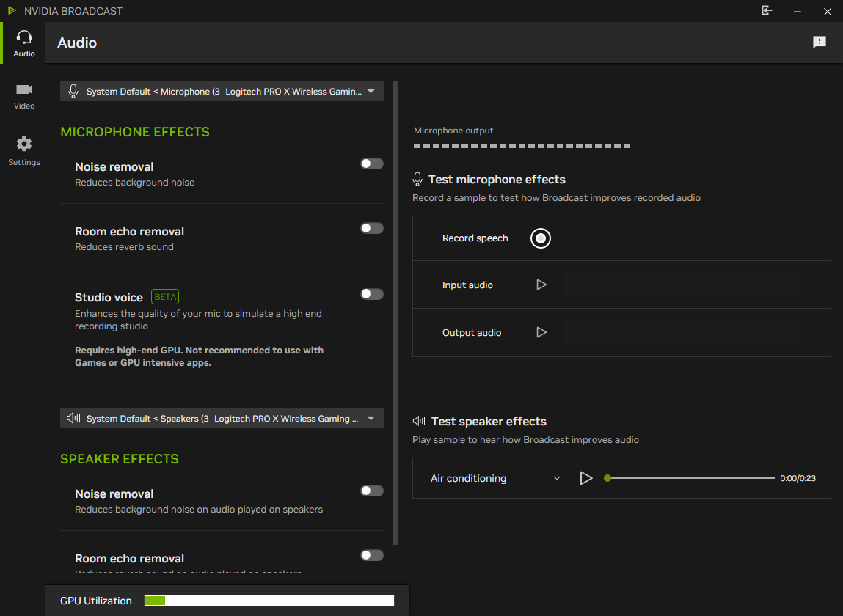Open the feedback message icon
This screenshot has width=843, height=616.
[820, 43]
